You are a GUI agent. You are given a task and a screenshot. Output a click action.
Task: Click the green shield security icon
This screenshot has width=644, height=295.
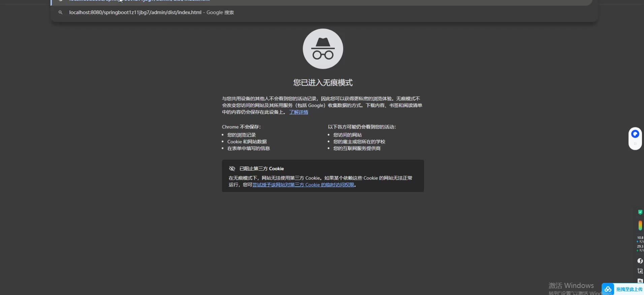640,212
